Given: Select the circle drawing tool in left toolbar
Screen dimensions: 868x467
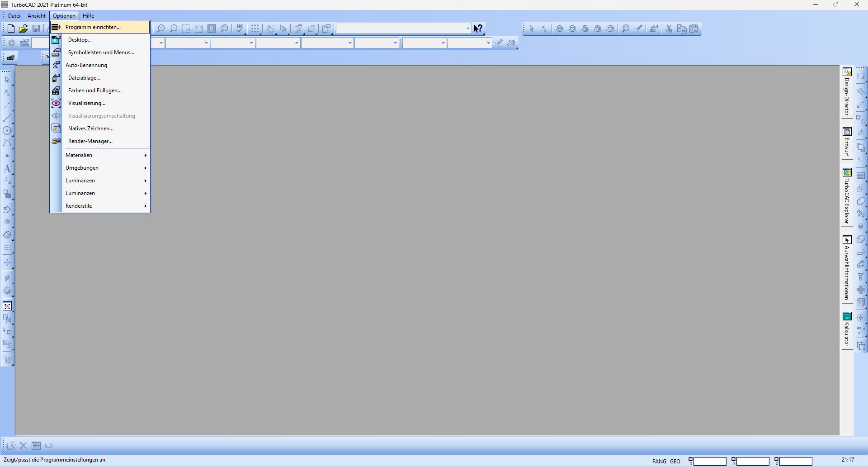Looking at the screenshot, I should [7, 131].
